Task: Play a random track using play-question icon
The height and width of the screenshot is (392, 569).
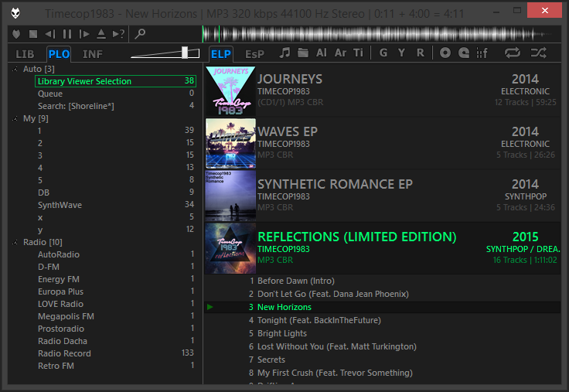Action: point(118,34)
